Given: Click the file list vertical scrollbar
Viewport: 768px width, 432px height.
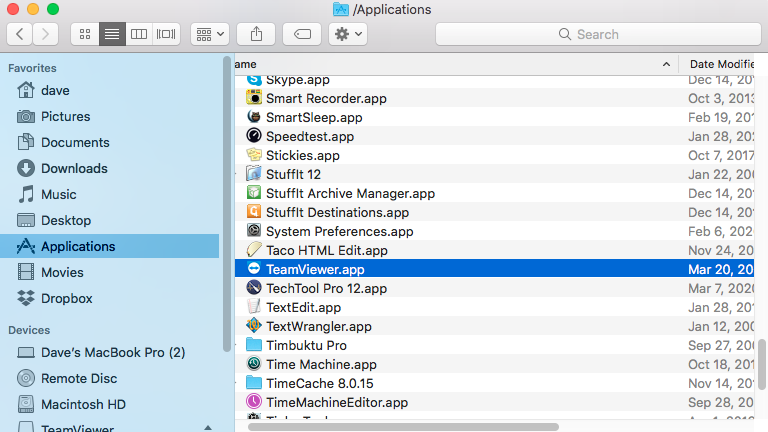Looking at the screenshot, I should point(762,365).
